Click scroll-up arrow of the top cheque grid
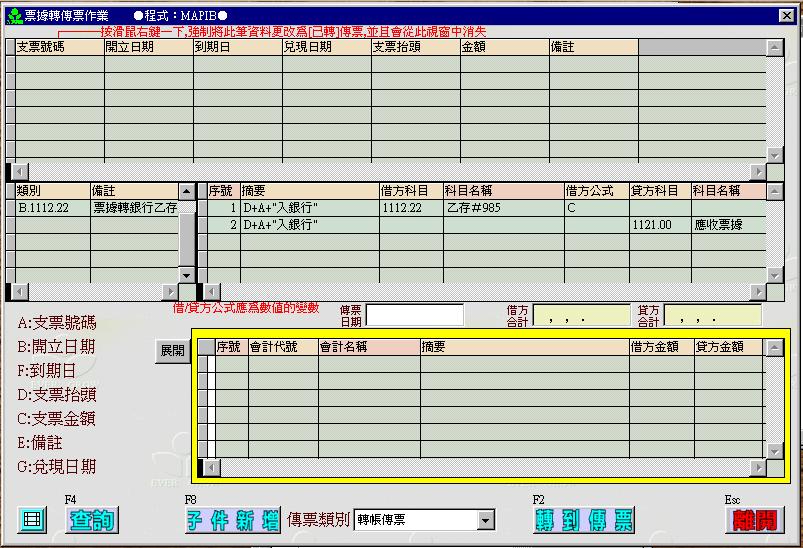 pyautogui.click(x=774, y=47)
